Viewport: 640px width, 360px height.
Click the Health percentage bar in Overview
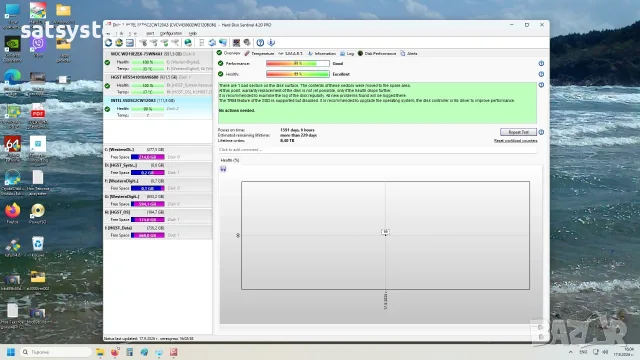298,74
